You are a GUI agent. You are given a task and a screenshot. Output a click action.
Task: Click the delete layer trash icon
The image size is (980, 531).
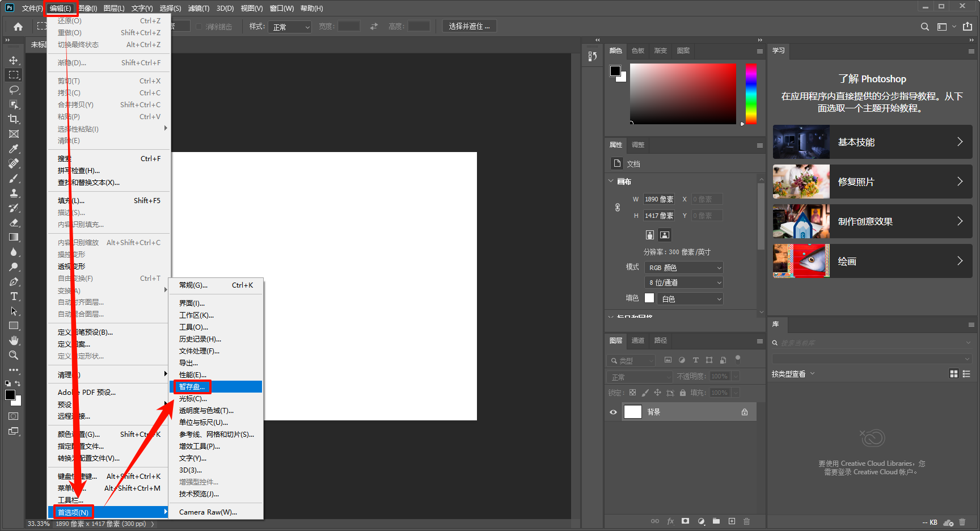pos(746,521)
